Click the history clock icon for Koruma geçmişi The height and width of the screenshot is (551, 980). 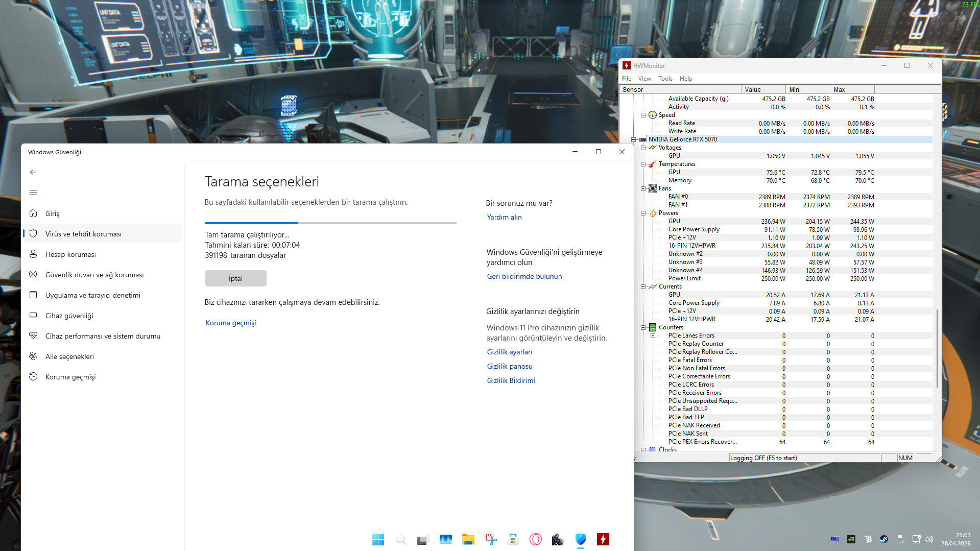click(33, 376)
